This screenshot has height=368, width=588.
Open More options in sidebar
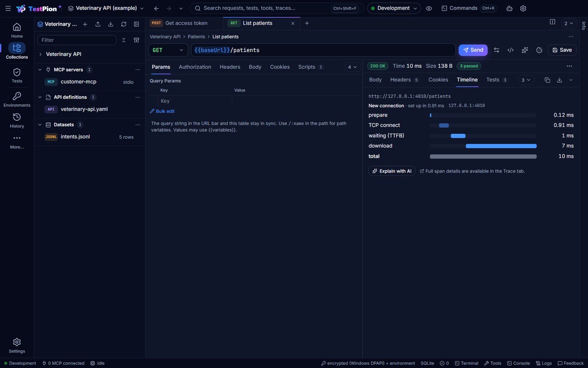(17, 142)
